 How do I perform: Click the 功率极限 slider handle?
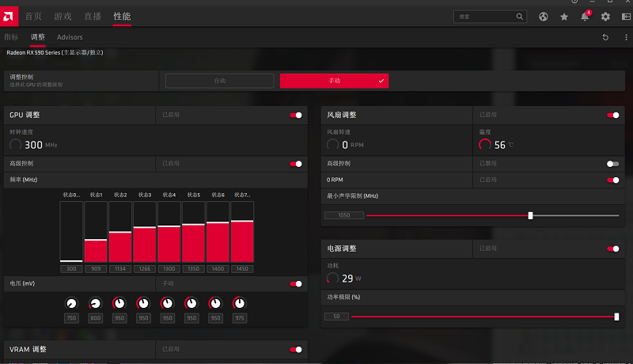click(616, 317)
